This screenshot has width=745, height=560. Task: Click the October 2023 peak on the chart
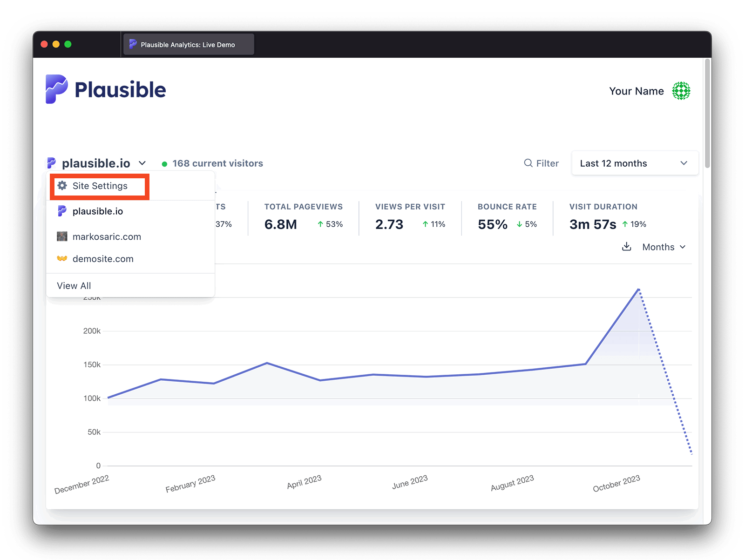click(x=638, y=289)
